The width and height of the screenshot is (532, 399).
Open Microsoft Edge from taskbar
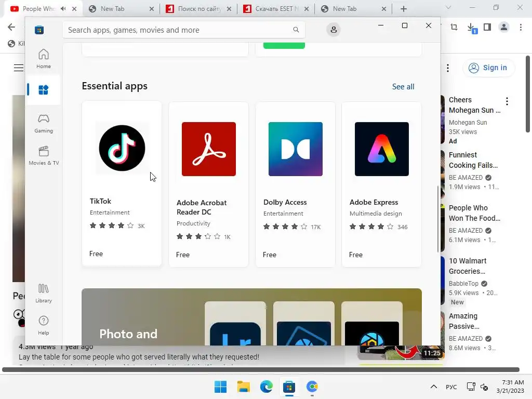[x=267, y=387]
